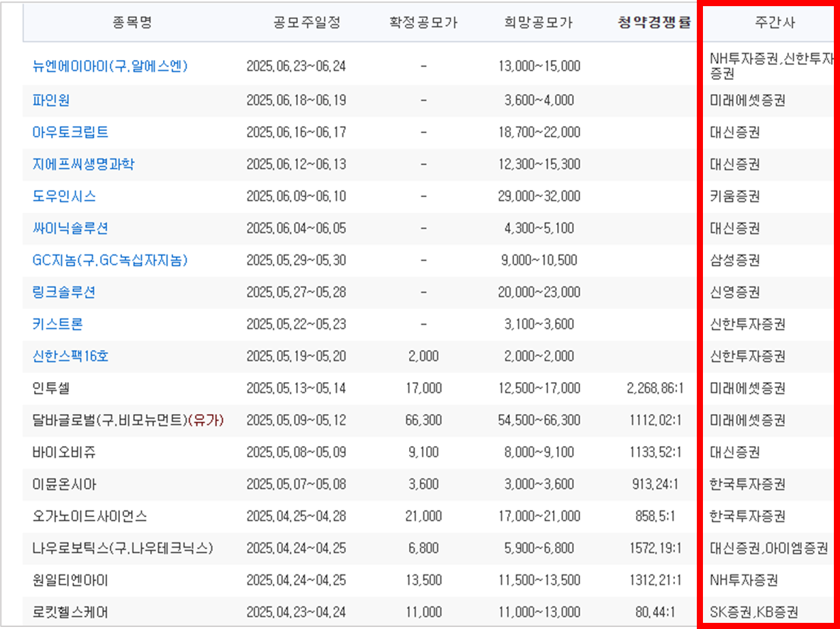Viewport: 840px width, 629px height.
Task: Click the (유가) label on 달바글로벌 row
Action: [207, 420]
